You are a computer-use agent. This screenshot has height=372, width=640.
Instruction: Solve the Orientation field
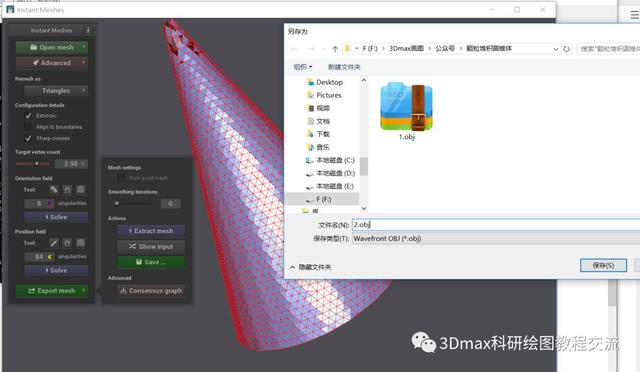click(56, 217)
